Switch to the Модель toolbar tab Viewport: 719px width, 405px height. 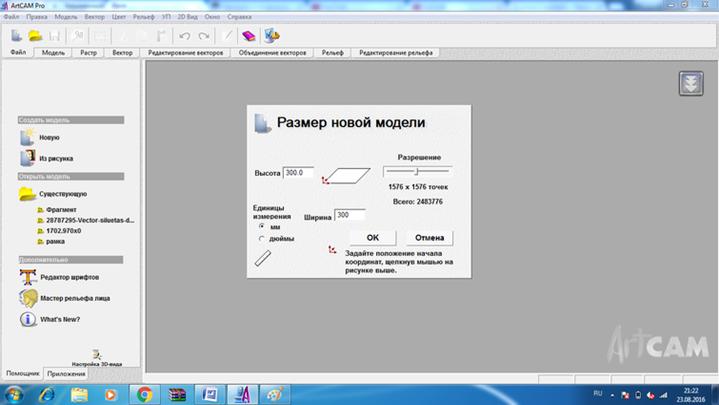(53, 53)
